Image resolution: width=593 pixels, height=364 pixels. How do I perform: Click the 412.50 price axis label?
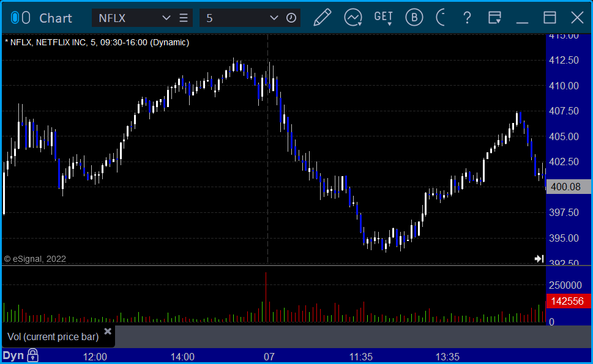click(564, 60)
